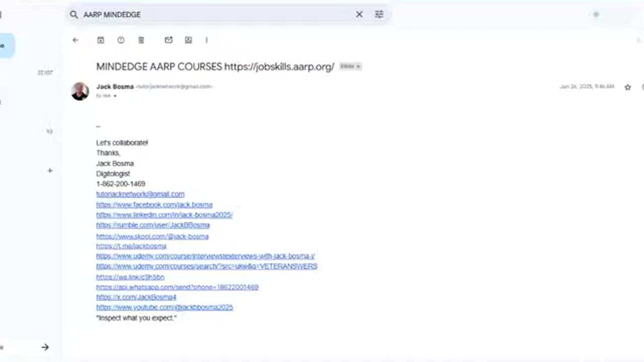Click the Move to icon

point(188,40)
